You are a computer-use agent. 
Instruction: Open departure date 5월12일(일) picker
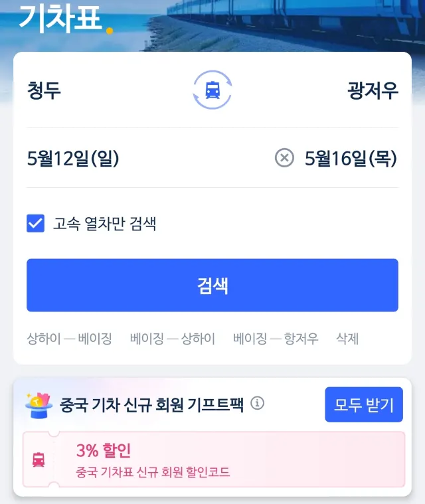pyautogui.click(x=73, y=159)
